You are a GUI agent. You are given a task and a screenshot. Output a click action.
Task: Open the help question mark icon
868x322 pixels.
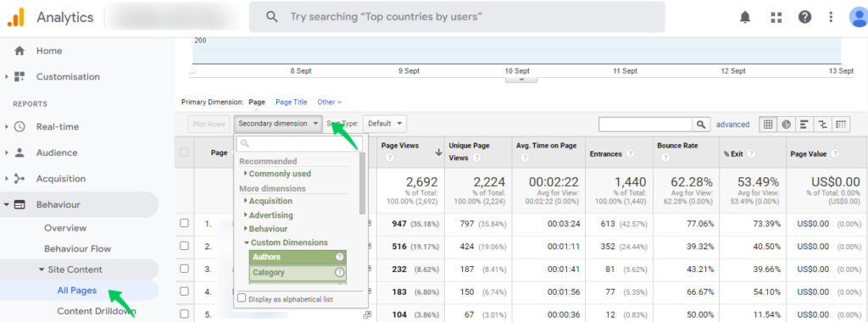tap(805, 17)
